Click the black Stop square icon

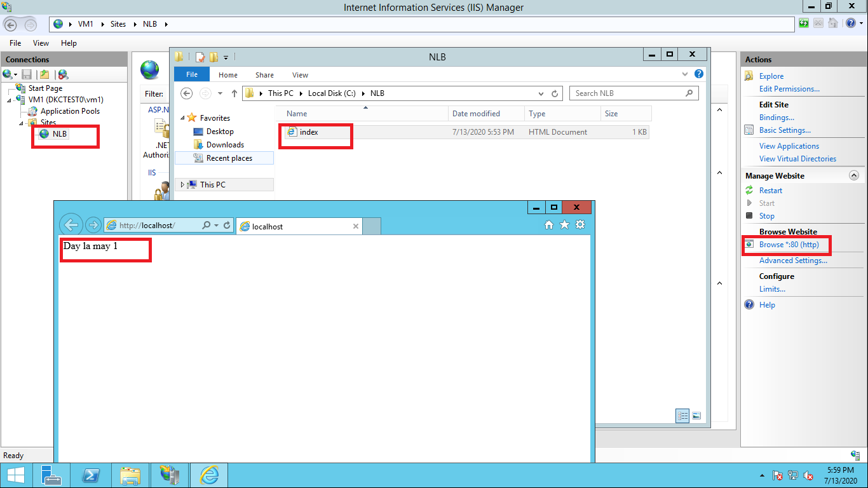(x=749, y=216)
